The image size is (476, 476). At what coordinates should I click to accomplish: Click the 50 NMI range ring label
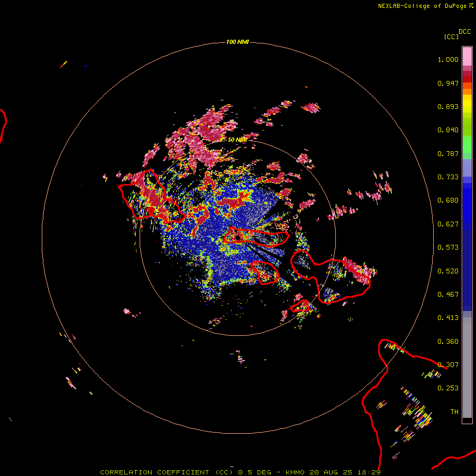pyautogui.click(x=237, y=140)
